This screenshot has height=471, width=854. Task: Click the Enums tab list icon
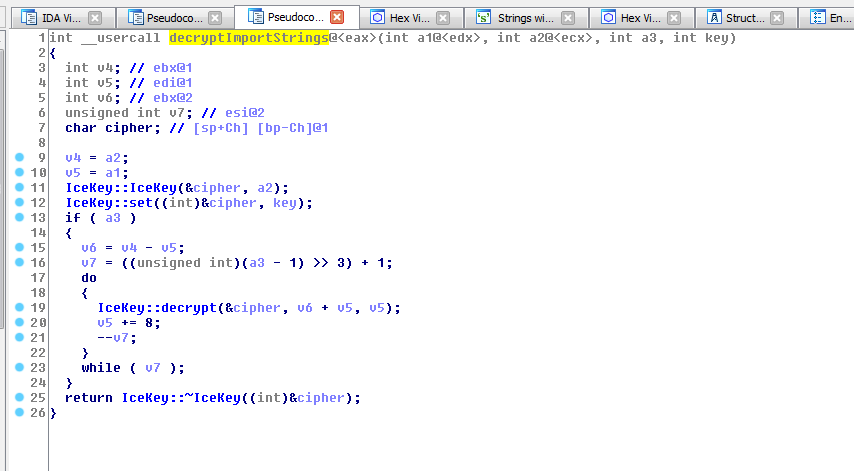pos(818,18)
